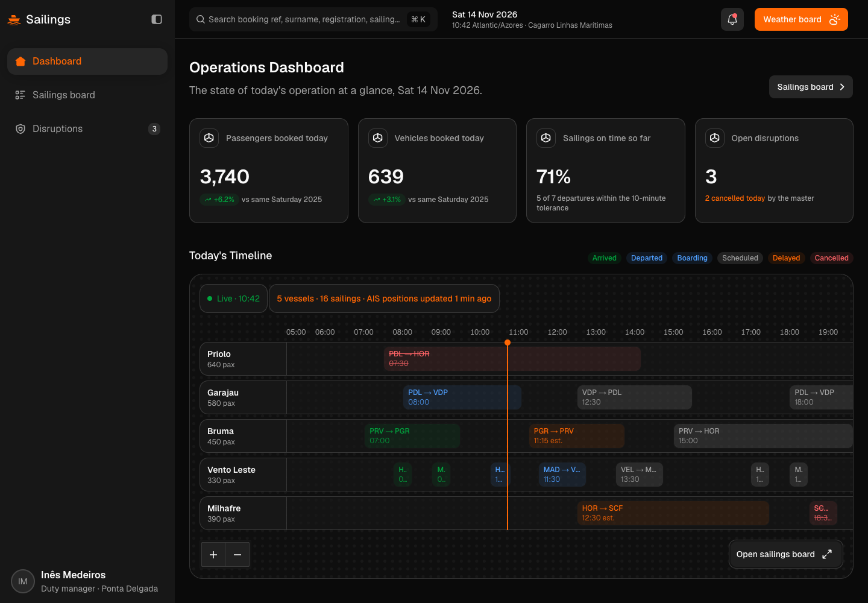This screenshot has width=868, height=603.
Task: Open the Disruptions menu item
Action: click(87, 129)
